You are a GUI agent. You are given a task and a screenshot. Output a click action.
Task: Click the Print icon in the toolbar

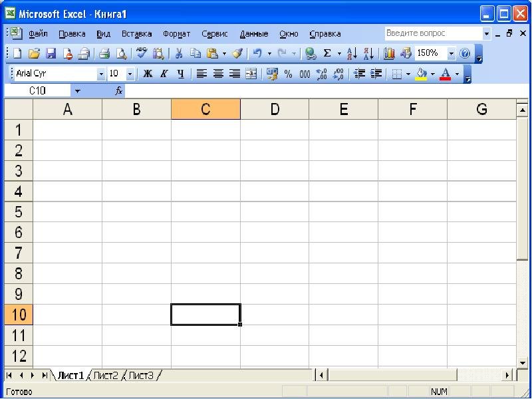tap(104, 54)
